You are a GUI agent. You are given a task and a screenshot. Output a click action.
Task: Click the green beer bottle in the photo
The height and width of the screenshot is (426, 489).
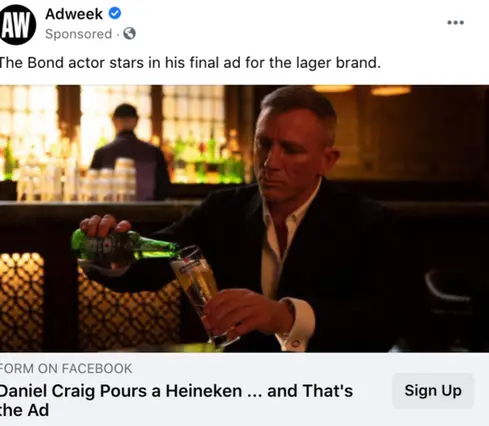pos(125,246)
